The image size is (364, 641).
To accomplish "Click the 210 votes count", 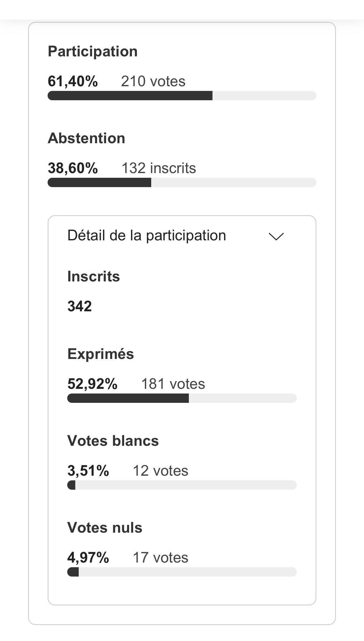I will [153, 81].
